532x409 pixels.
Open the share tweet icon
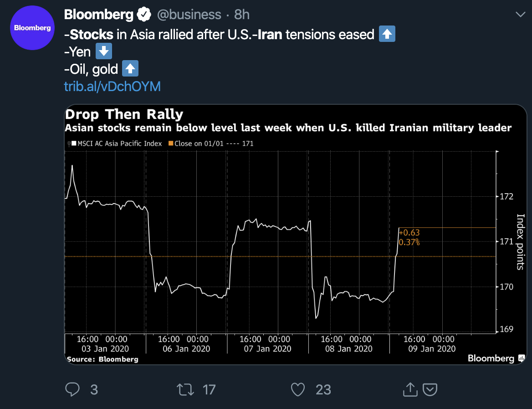coord(410,389)
